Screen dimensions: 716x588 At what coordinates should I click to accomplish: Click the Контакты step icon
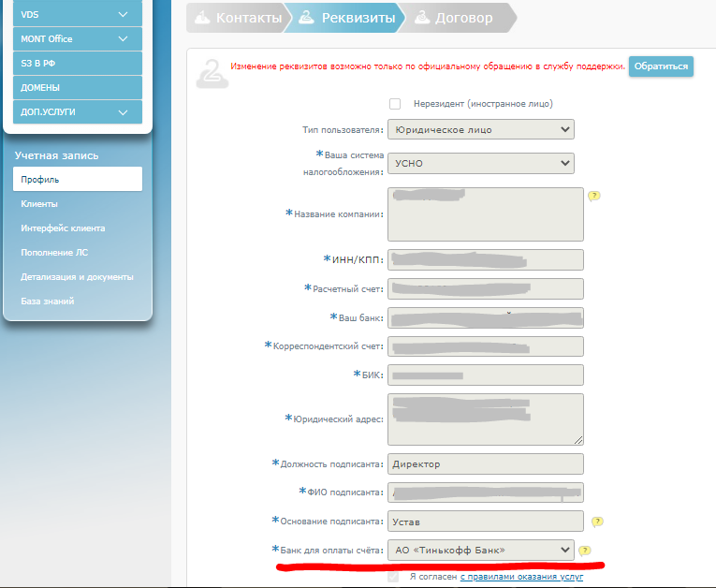[201, 18]
